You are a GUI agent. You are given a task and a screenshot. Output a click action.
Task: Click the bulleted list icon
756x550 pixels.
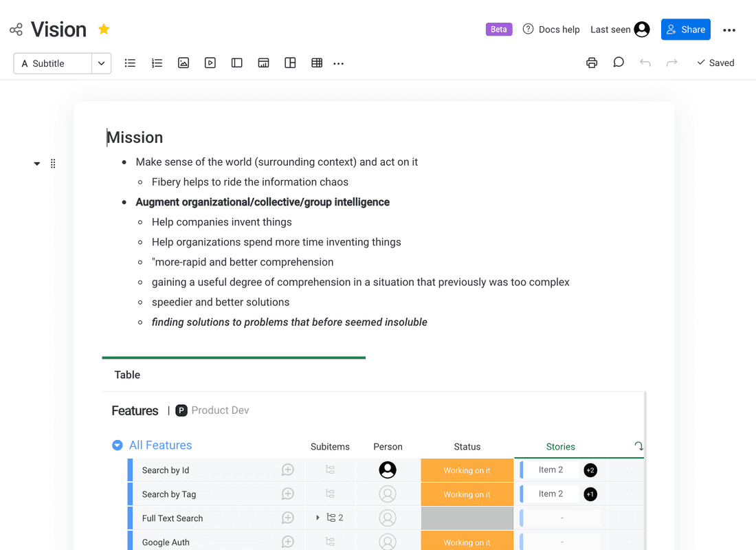click(x=130, y=63)
